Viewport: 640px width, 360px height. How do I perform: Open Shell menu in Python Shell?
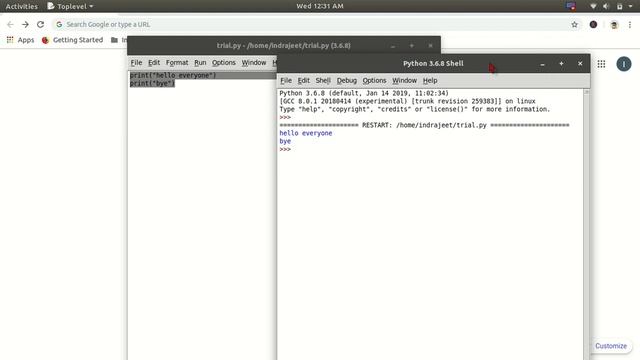point(323,80)
